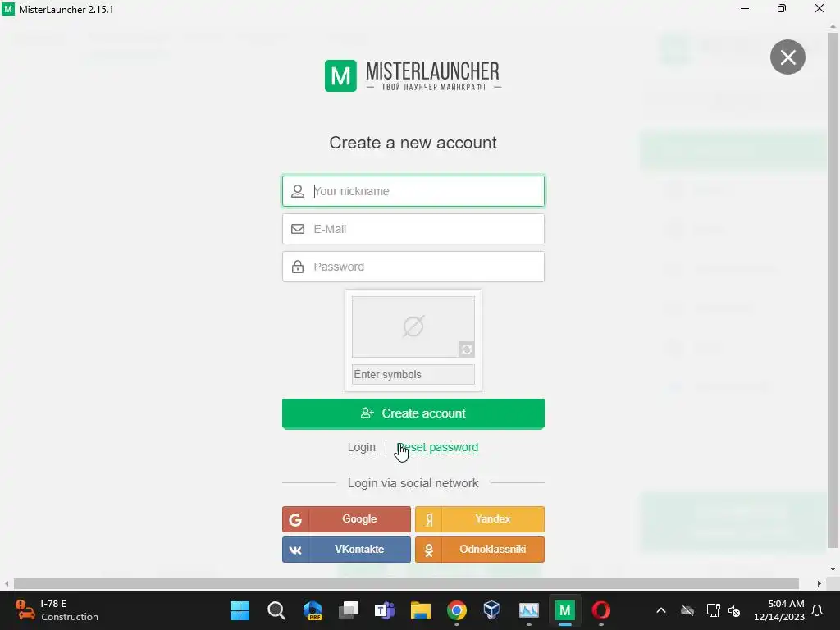
Task: Select the Password input field
Action: pos(413,267)
